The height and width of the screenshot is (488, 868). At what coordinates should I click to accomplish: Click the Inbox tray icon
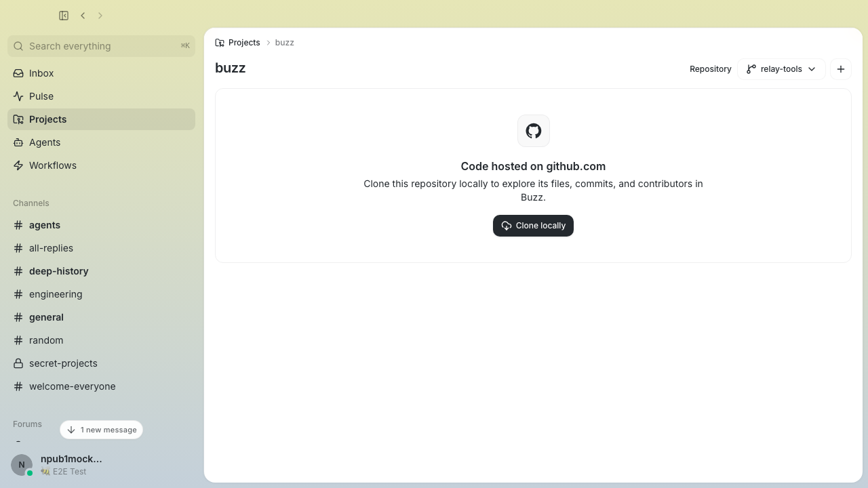pos(18,73)
